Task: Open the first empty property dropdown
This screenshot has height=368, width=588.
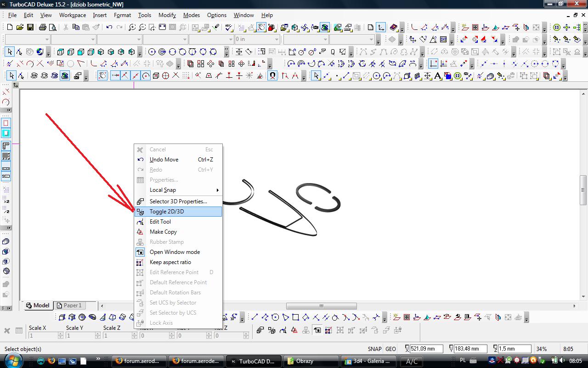Action: click(46, 40)
